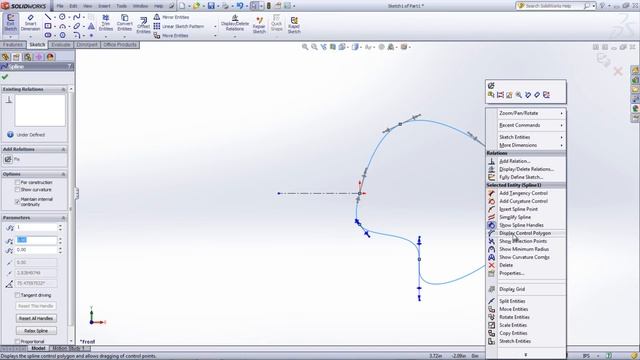Image resolution: width=640 pixels, height=360 pixels.
Task: Click Mirror Entities in the ribbon
Action: pyautogui.click(x=171, y=17)
